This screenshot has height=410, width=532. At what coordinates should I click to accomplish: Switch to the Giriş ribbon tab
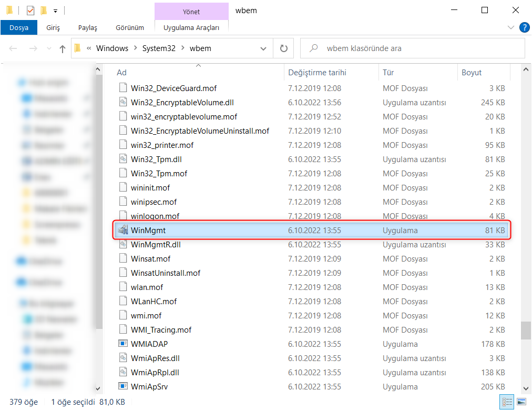[x=53, y=27]
